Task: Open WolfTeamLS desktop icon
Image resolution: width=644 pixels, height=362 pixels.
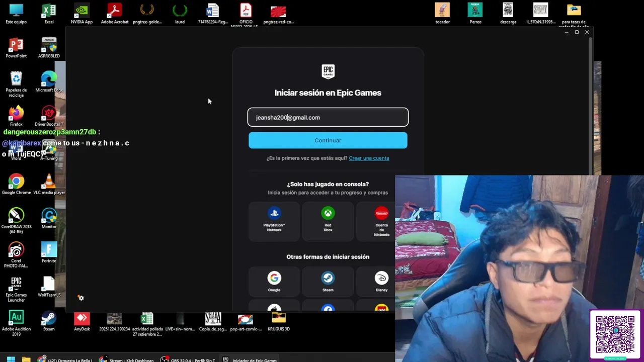Action: tap(49, 287)
